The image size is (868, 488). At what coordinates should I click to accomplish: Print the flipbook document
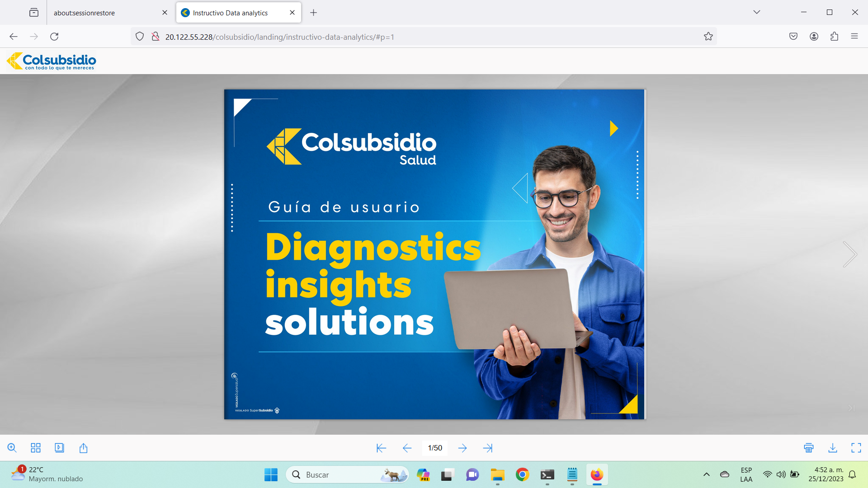coord(809,448)
